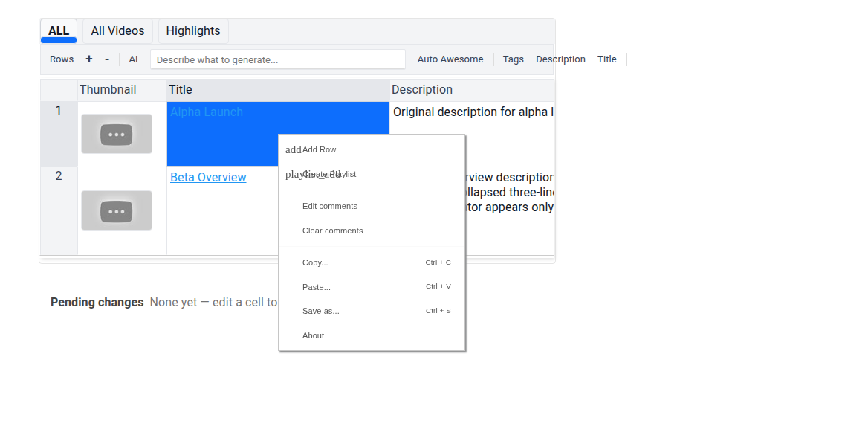Select the Title column header

point(278,90)
